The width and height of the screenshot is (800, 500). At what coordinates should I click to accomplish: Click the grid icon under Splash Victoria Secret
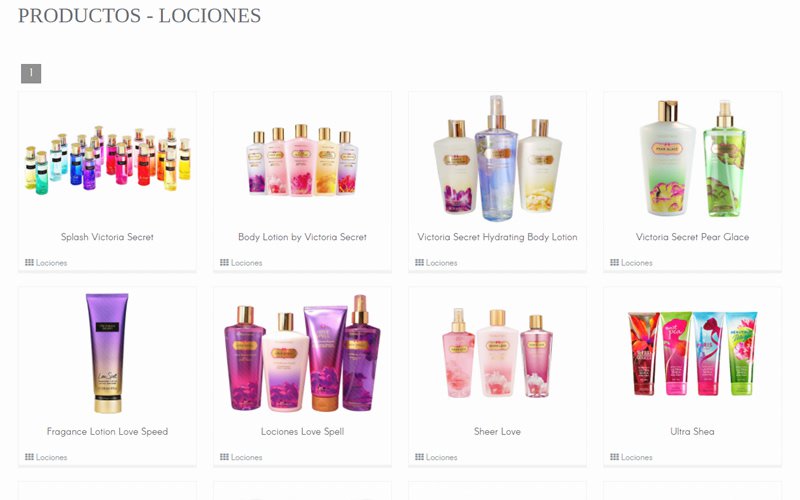point(29,262)
